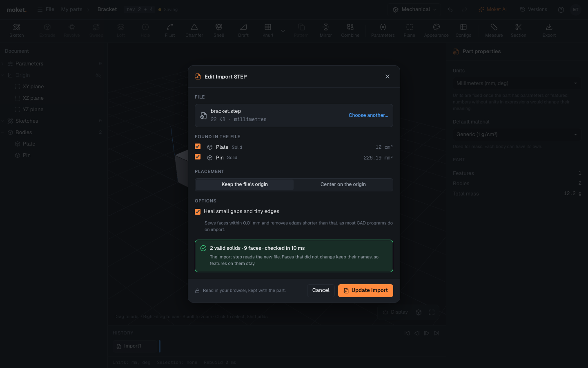This screenshot has width=588, height=368.
Task: Click the Import1 history step
Action: (x=135, y=346)
